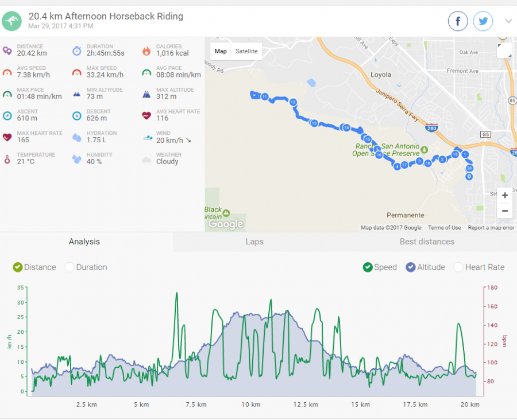Uncheck the Speed chart series

point(368,267)
